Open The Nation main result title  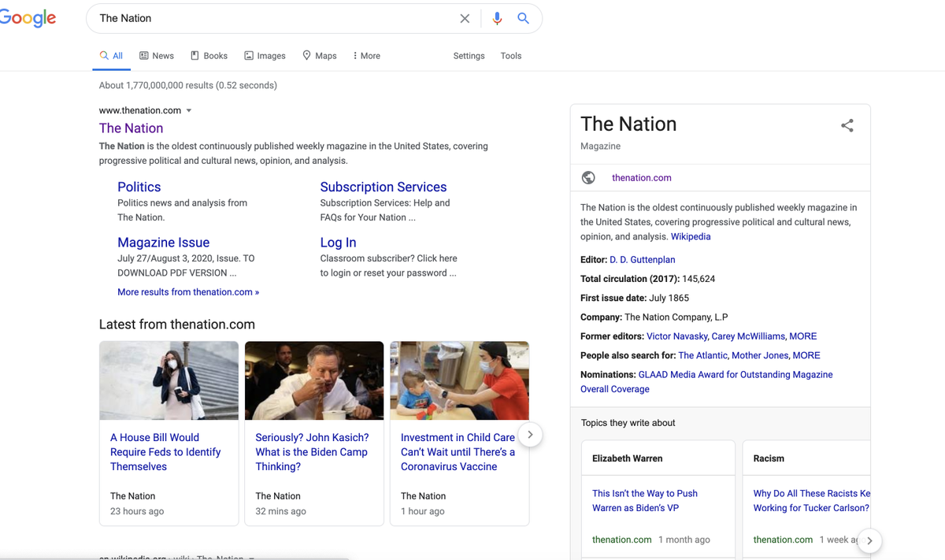tap(131, 128)
